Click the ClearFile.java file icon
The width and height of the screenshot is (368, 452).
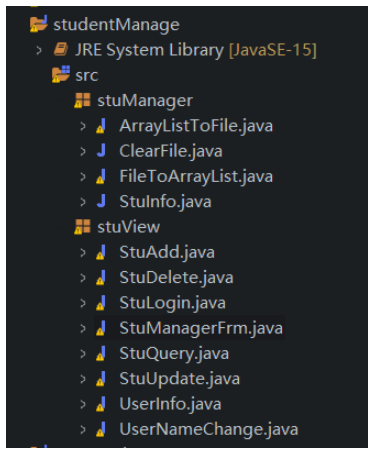click(101, 151)
